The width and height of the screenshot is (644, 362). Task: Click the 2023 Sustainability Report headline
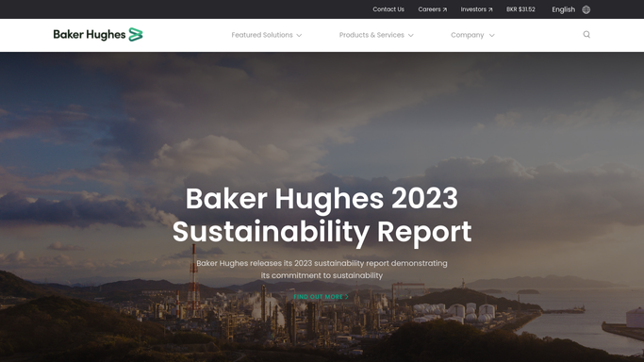322,215
